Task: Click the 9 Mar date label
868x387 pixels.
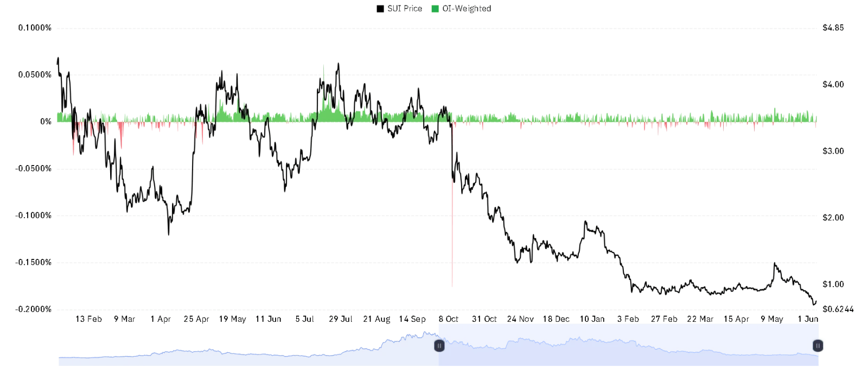Action: (x=124, y=319)
